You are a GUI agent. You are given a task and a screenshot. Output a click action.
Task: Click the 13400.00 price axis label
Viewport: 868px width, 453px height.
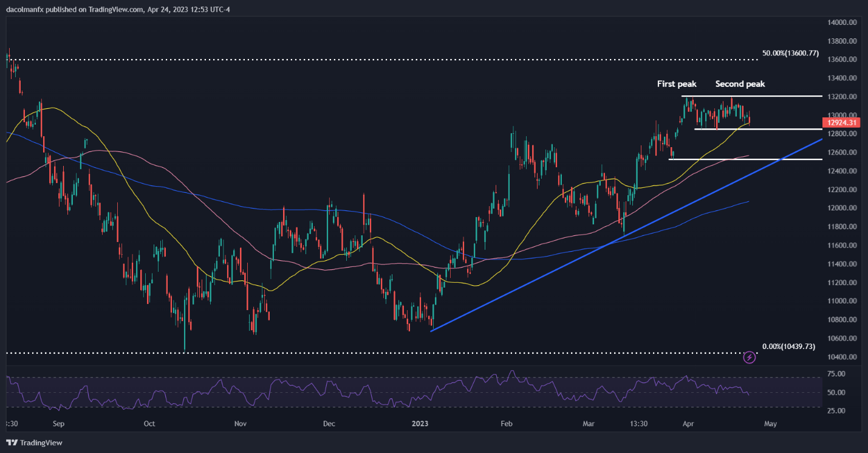842,78
